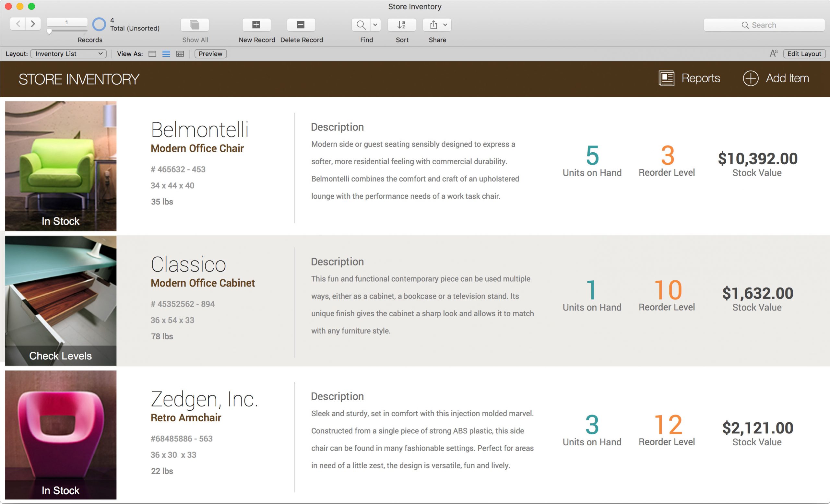The image size is (830, 504).
Task: Click the Classico title
Action: click(x=188, y=264)
